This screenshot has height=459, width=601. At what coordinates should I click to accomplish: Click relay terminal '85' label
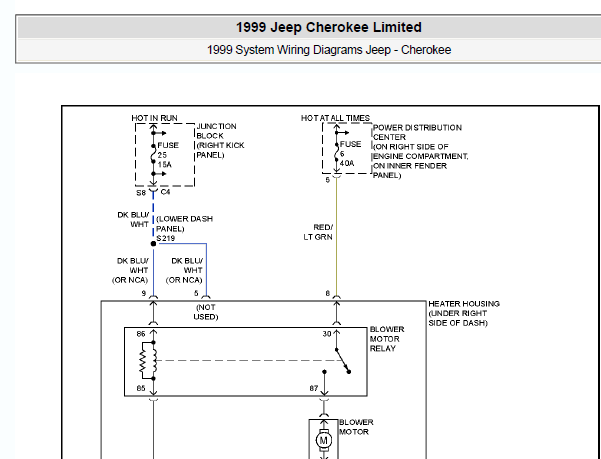coord(141,389)
